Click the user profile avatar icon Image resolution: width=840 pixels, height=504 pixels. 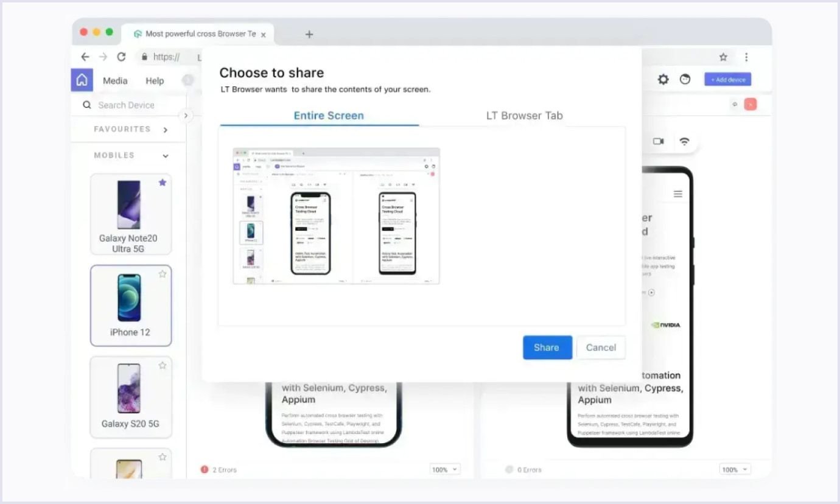685,80
